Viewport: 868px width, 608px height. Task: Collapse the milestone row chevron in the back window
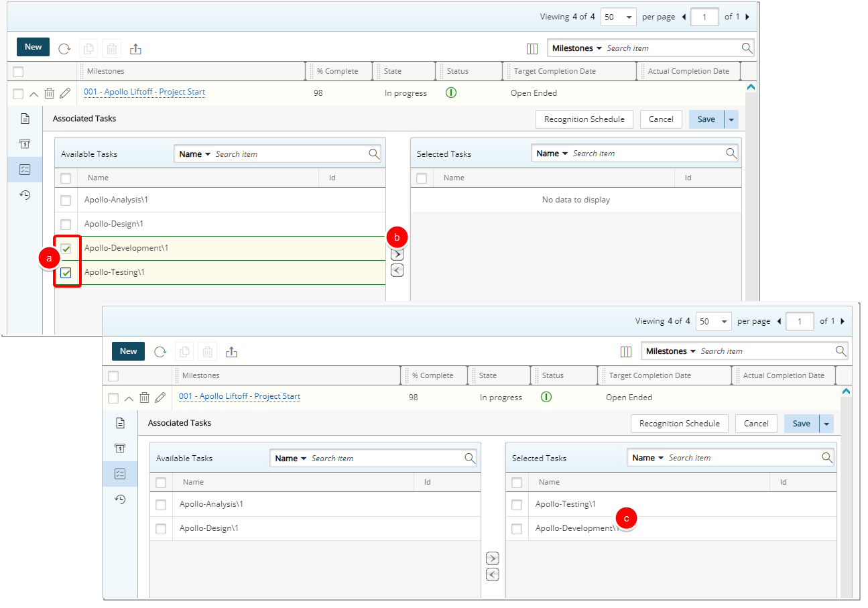(x=34, y=94)
